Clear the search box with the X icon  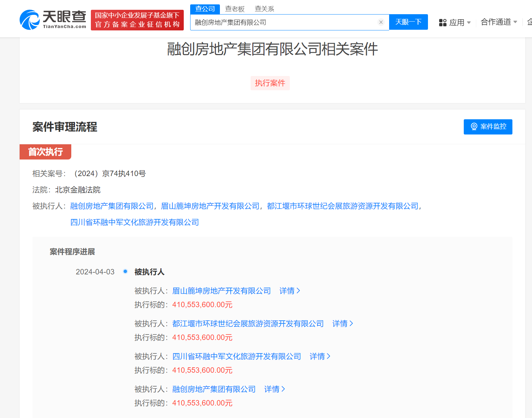(381, 22)
